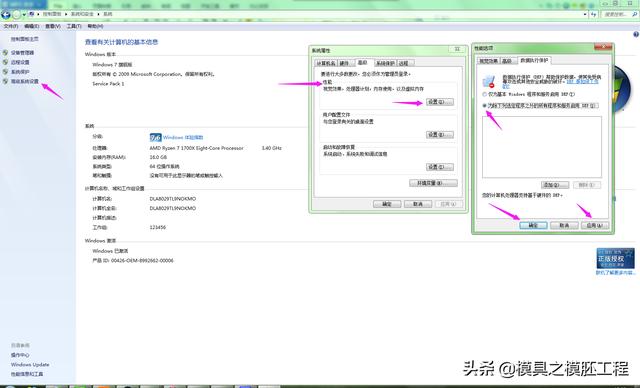The height and width of the screenshot is (388, 640).
Task: Open 远程设置 from the sidebar
Action: 20,62
